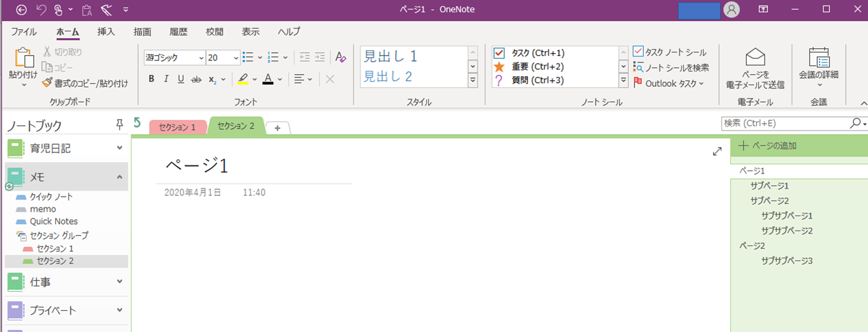
Task: Click the bulleted list icon
Action: coord(248,58)
